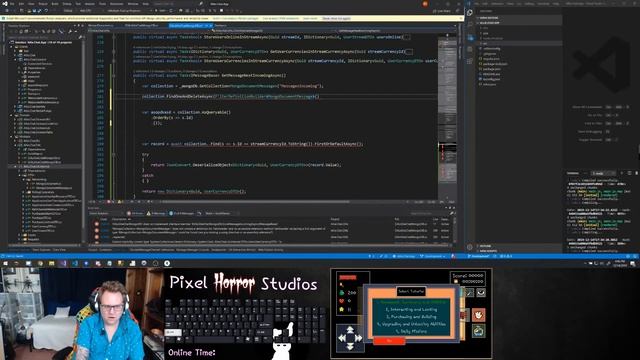Sort Error List by Project column
This screenshot has height=360, width=640.
click(335, 219)
